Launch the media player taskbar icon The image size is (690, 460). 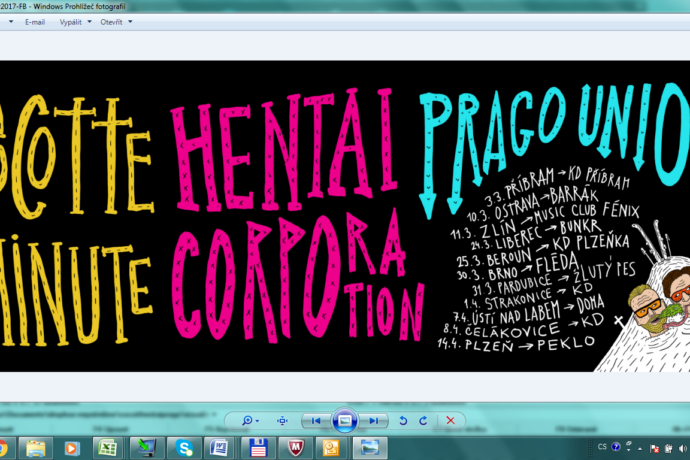pyautogui.click(x=71, y=449)
